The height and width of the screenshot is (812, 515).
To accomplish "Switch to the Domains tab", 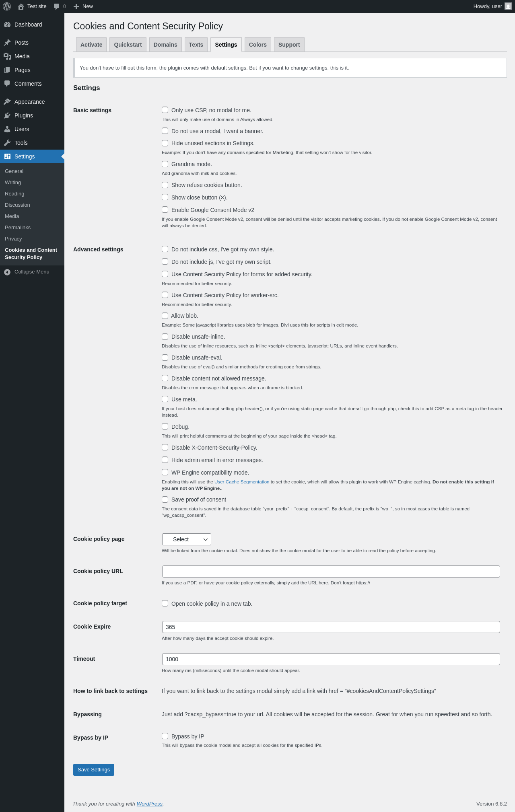I will pyautogui.click(x=165, y=45).
